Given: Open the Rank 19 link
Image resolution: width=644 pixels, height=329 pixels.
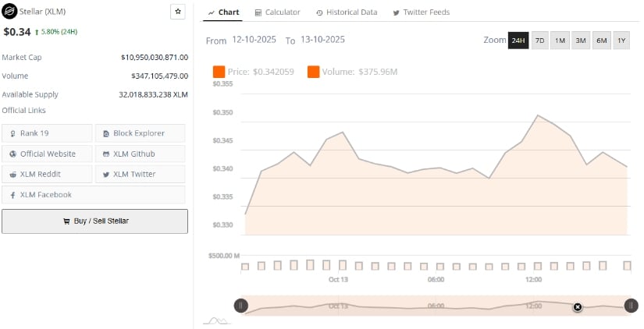Looking at the screenshot, I should pos(47,133).
